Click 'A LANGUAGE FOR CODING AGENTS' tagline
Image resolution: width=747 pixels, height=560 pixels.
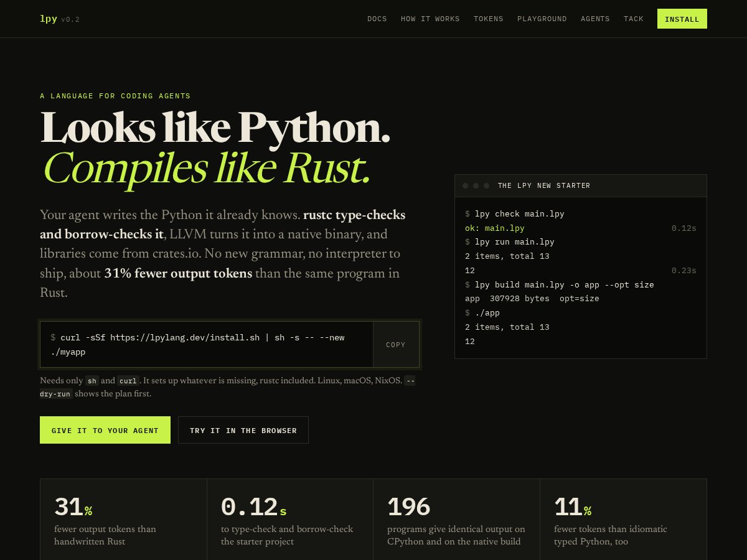coord(115,96)
